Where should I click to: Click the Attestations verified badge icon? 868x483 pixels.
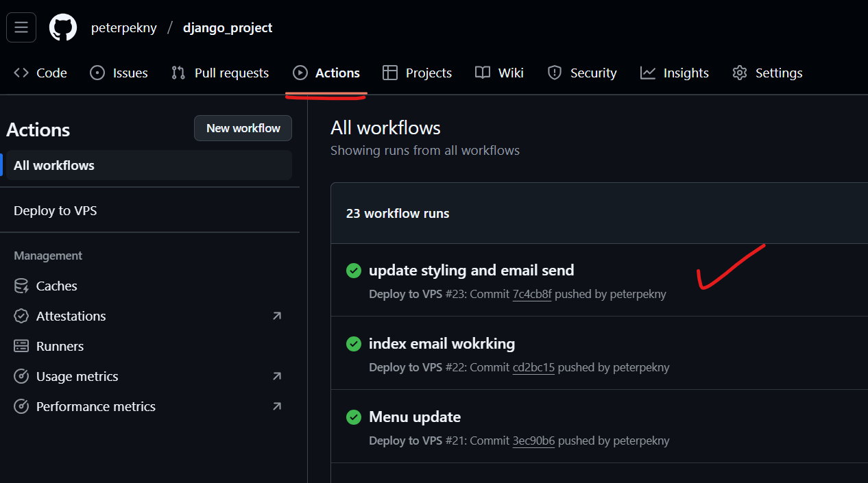click(x=21, y=317)
